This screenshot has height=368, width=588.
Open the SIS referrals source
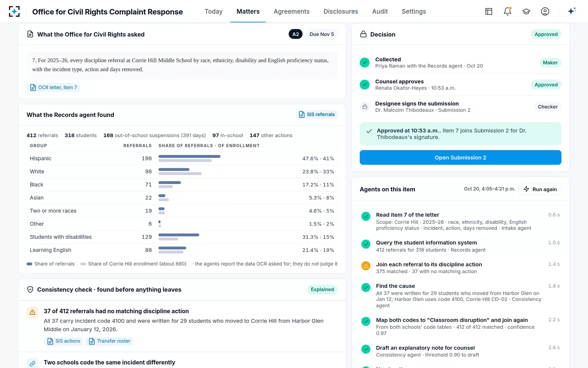pos(317,114)
